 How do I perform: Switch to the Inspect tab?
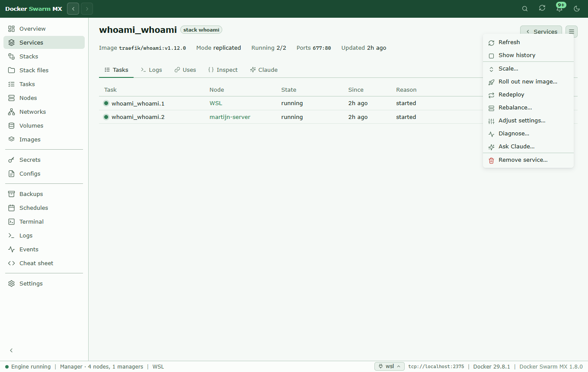(223, 70)
